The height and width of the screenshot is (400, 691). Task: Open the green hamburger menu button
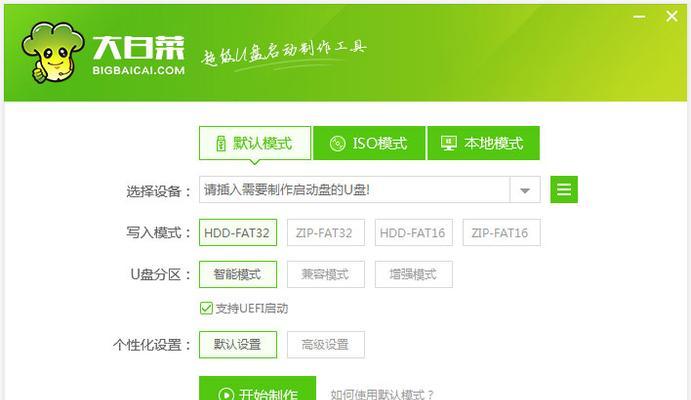tap(564, 189)
